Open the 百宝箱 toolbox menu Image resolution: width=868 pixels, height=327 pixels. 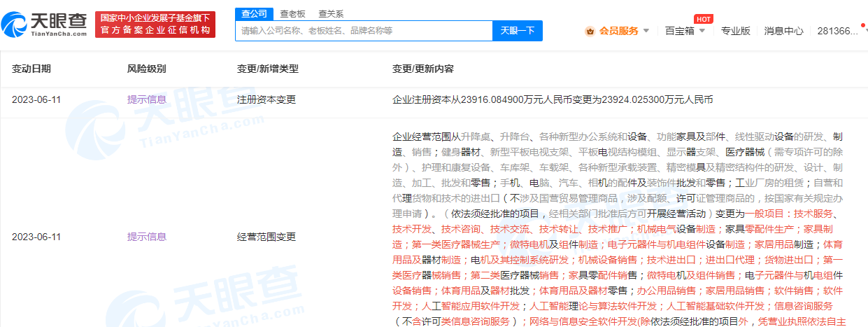(679, 31)
